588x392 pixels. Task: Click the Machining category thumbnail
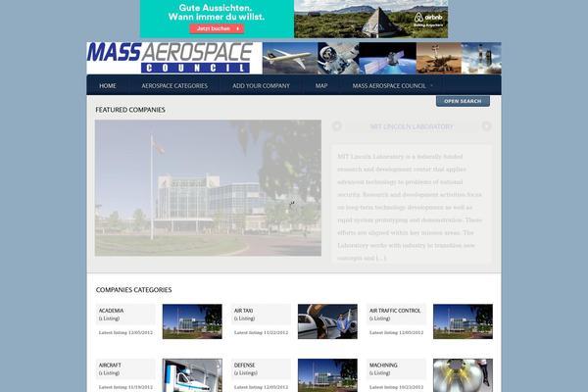point(463,375)
